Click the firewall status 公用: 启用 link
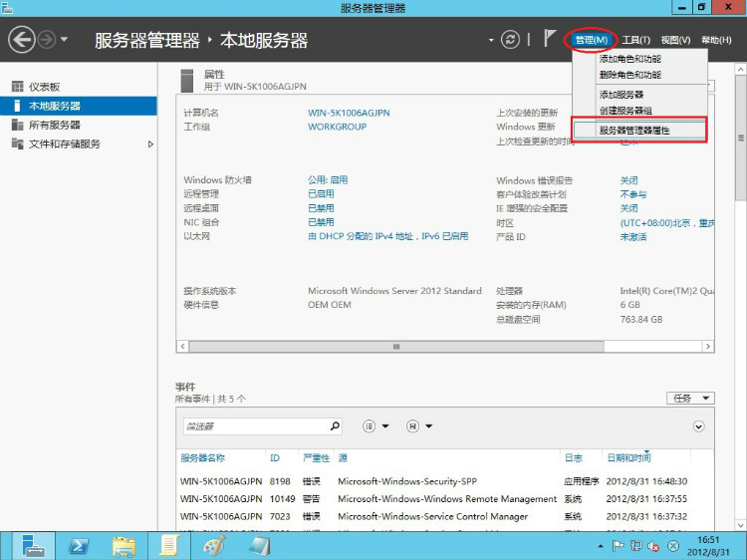This screenshot has width=747, height=560. tap(328, 180)
